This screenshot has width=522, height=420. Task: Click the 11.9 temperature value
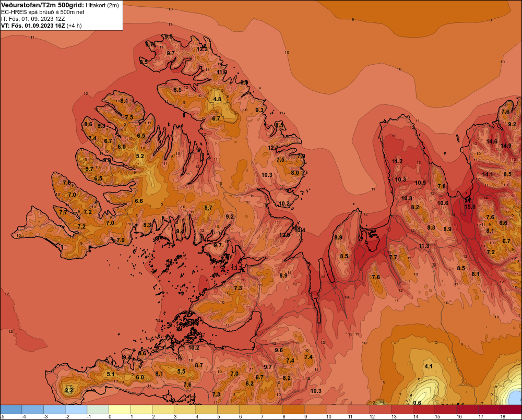222,72
